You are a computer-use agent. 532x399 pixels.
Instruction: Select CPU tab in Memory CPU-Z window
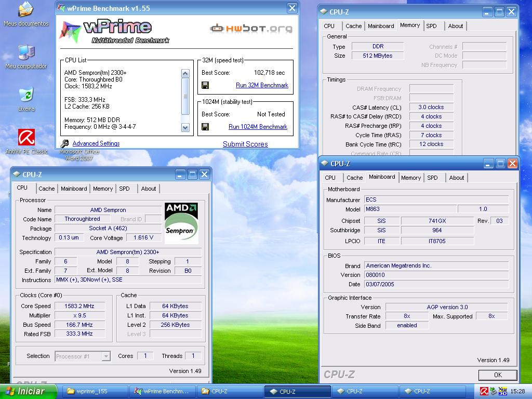329,26
